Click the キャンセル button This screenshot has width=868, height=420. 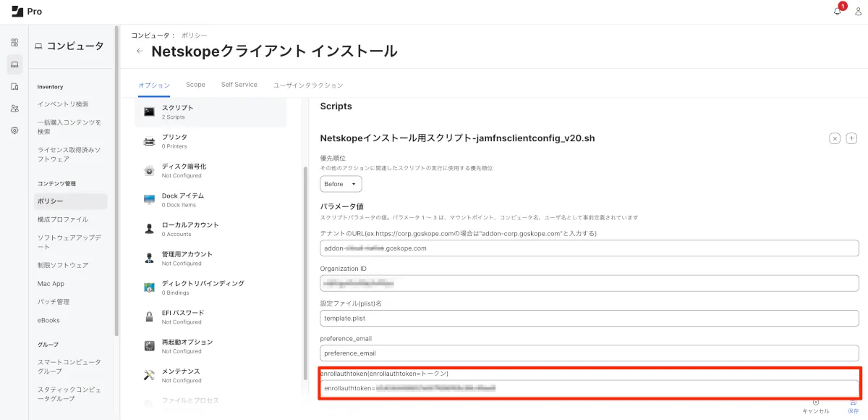(816, 406)
